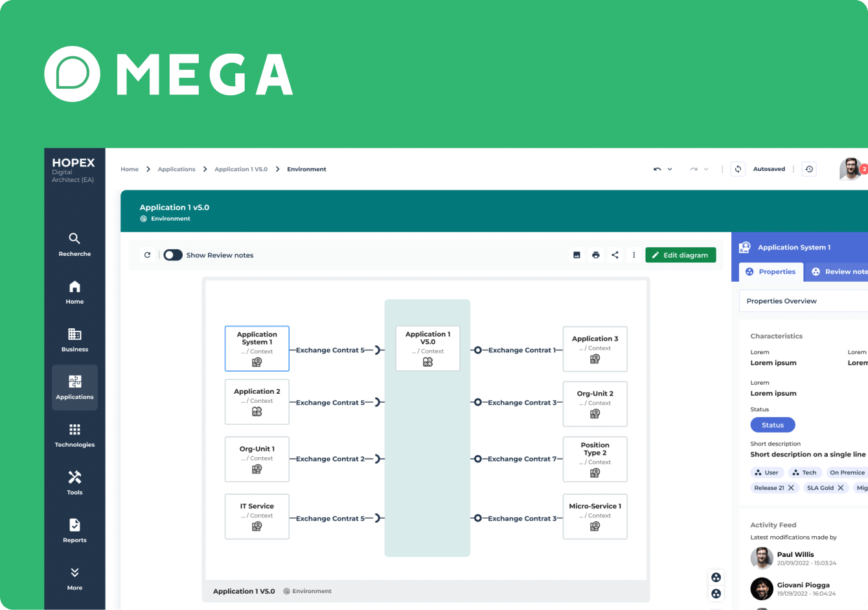Click the Application System 1 panel icon

coord(745,247)
